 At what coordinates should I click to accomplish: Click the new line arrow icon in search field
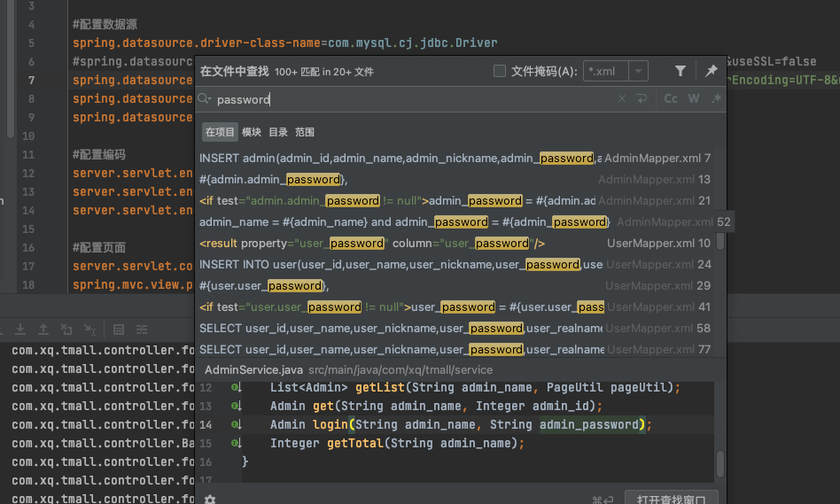642,98
